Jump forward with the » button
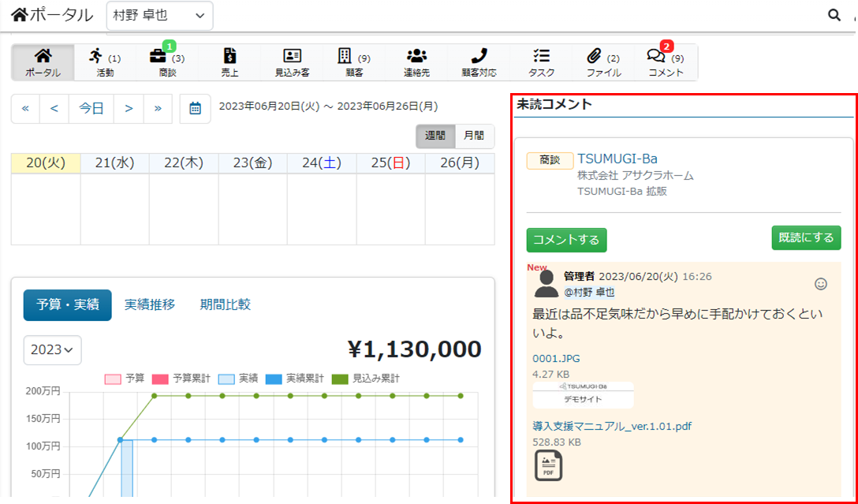The image size is (858, 504). [x=159, y=108]
